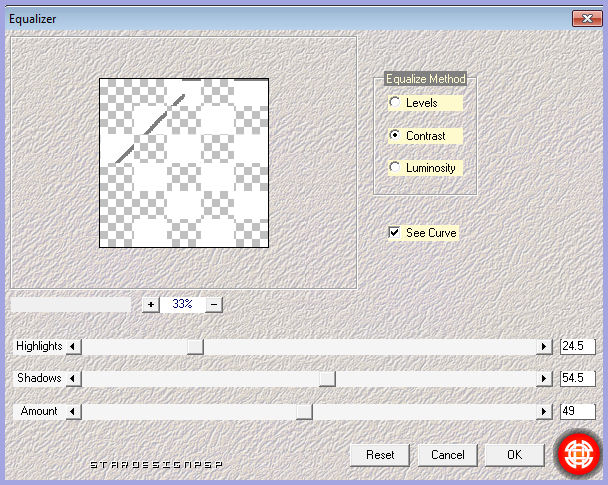Click Amount slider left arrow
This screenshot has height=485, width=608.
pyautogui.click(x=73, y=411)
